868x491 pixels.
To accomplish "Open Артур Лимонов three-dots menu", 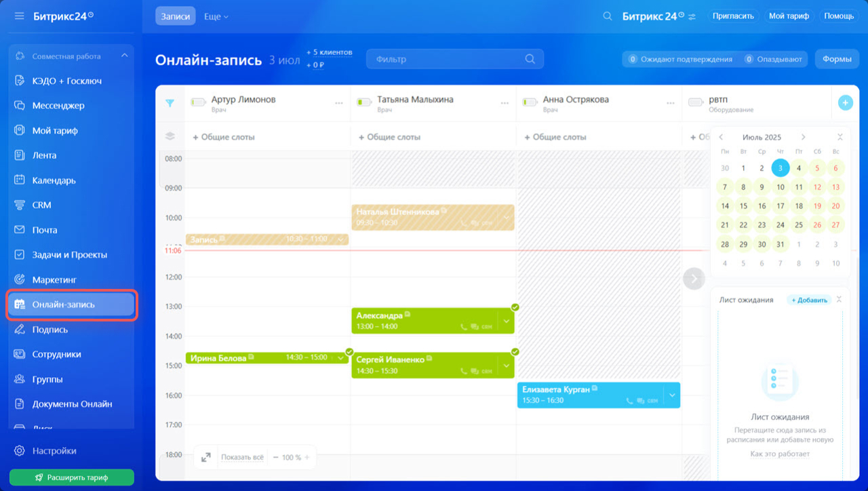I will [339, 103].
